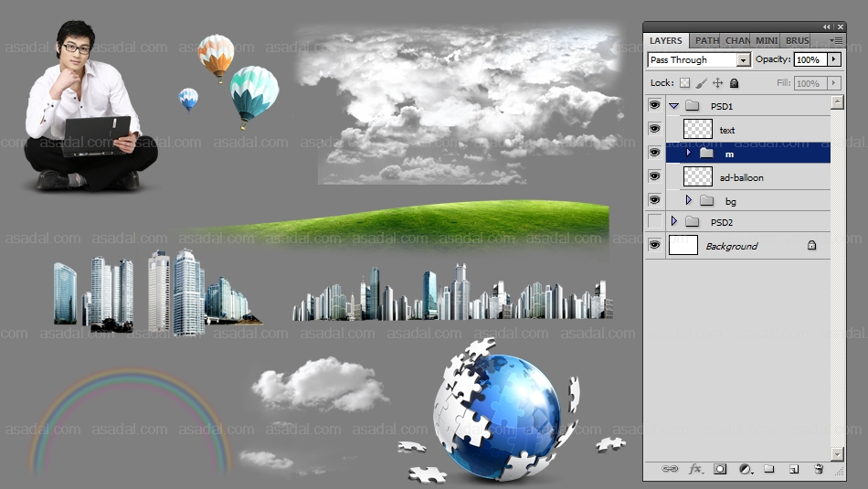The image size is (868, 489).
Task: Click the create new layer icon
Action: click(x=794, y=469)
